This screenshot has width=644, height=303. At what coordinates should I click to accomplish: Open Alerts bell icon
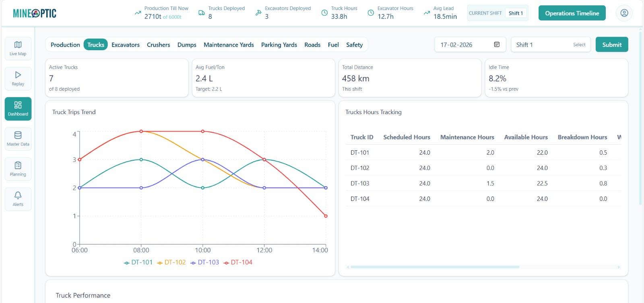(x=18, y=199)
